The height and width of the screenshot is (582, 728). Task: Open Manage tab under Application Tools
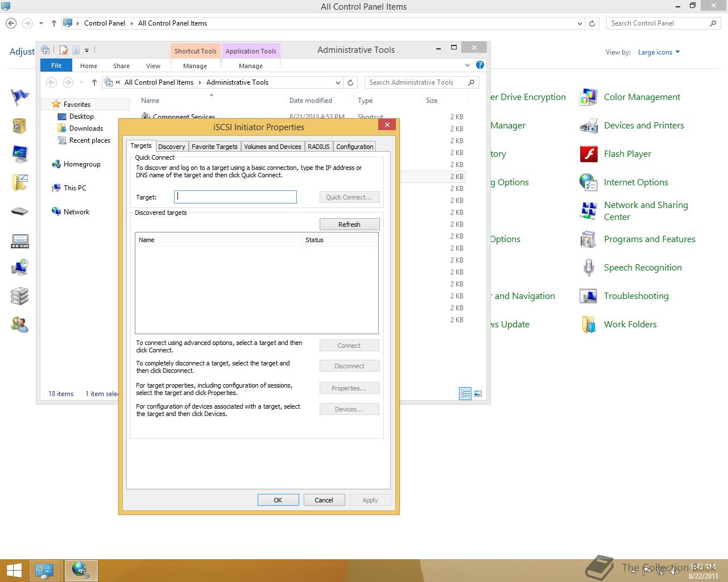[251, 66]
